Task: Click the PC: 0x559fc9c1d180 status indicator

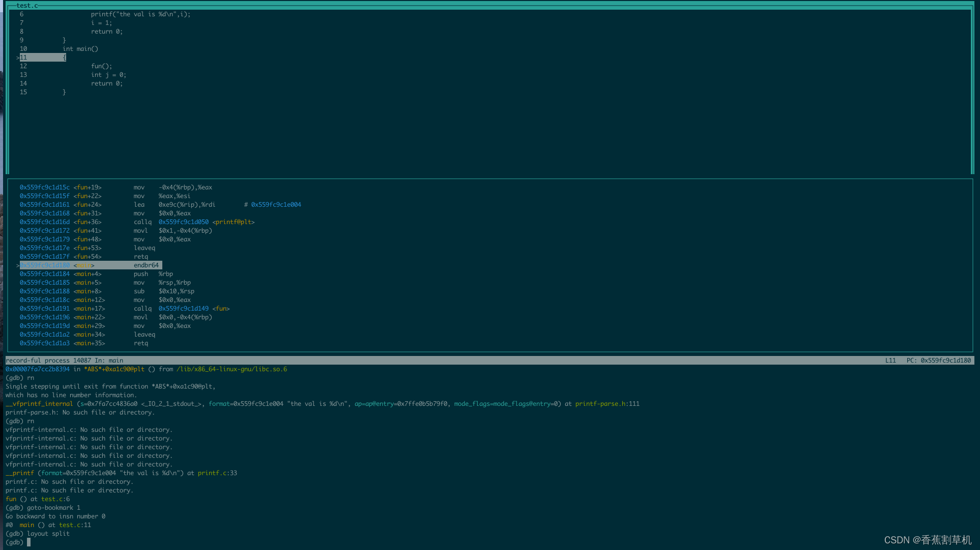Action: coord(938,361)
